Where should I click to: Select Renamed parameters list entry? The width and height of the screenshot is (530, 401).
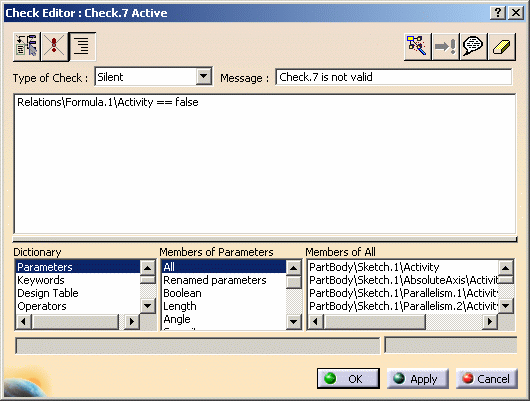point(215,280)
